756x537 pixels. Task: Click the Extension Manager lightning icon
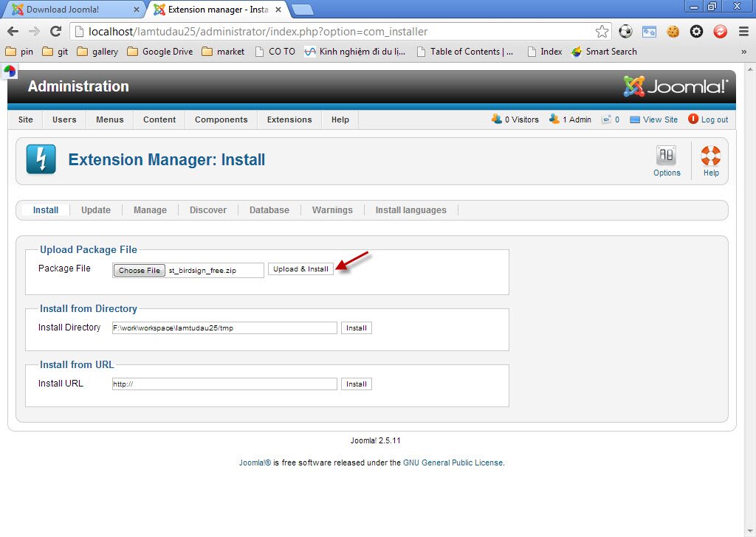click(x=41, y=159)
